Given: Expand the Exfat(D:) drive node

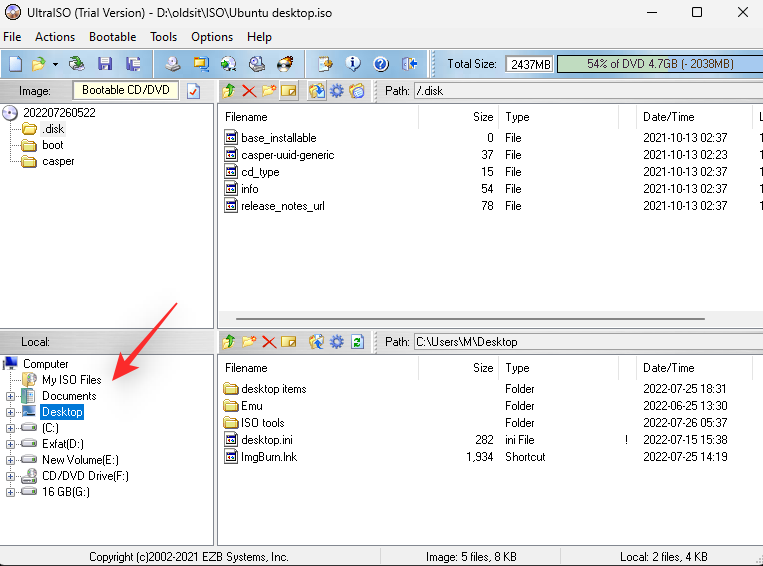Looking at the screenshot, I should (x=10, y=444).
